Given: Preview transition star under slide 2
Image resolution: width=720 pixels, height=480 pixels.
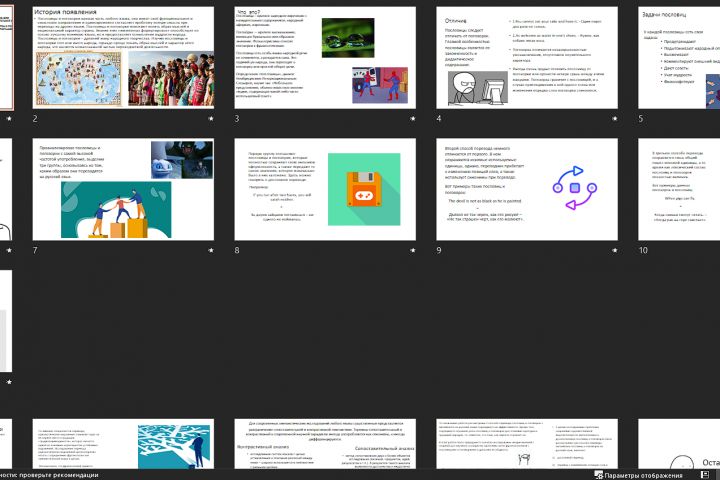Looking at the screenshot, I should (x=211, y=119).
